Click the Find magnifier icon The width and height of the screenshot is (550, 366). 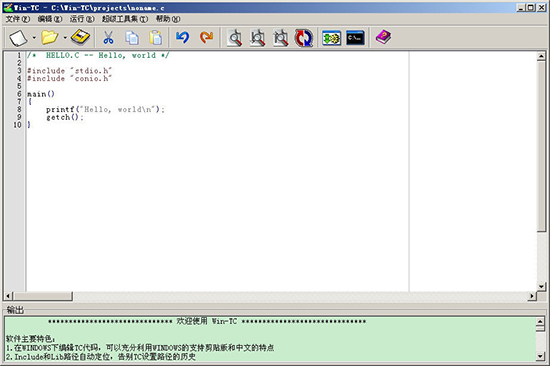tap(235, 38)
